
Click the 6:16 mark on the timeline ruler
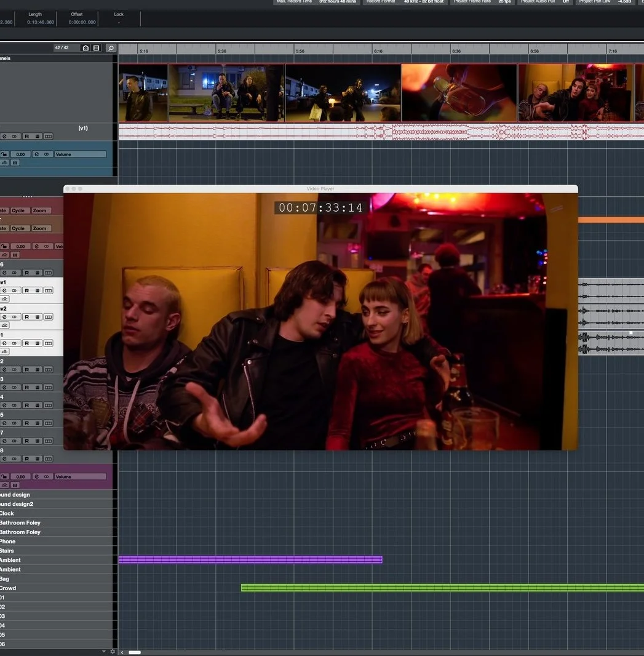[378, 51]
